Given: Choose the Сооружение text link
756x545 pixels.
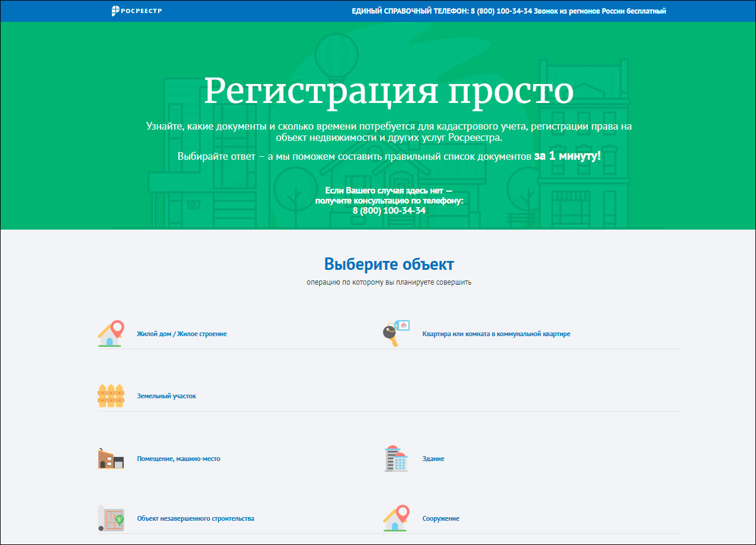Looking at the screenshot, I should click(x=440, y=518).
